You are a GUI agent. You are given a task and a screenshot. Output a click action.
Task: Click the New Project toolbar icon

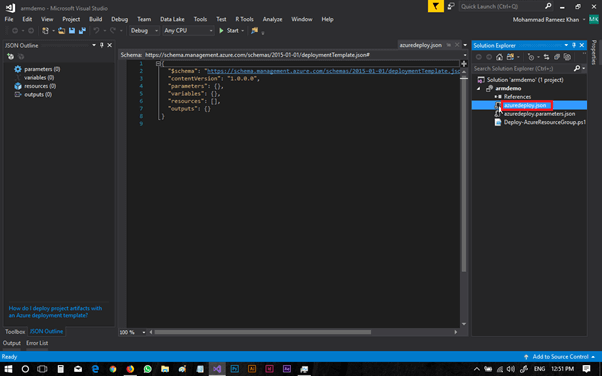45,31
